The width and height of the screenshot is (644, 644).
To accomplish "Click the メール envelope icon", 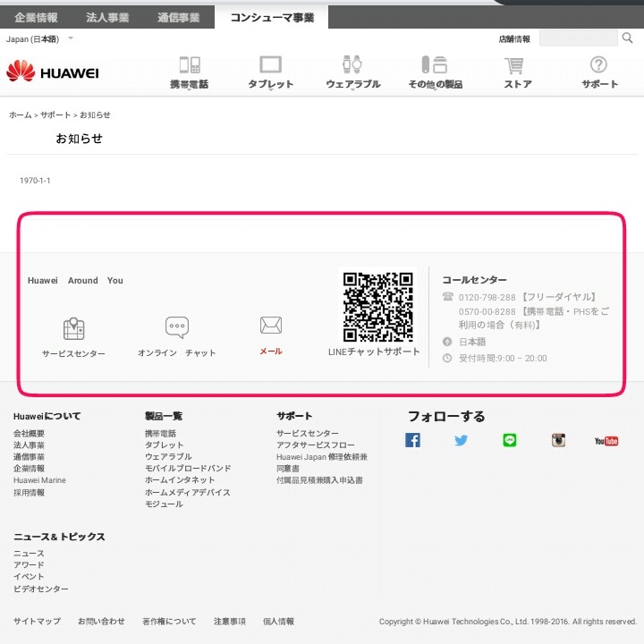I will (271, 325).
